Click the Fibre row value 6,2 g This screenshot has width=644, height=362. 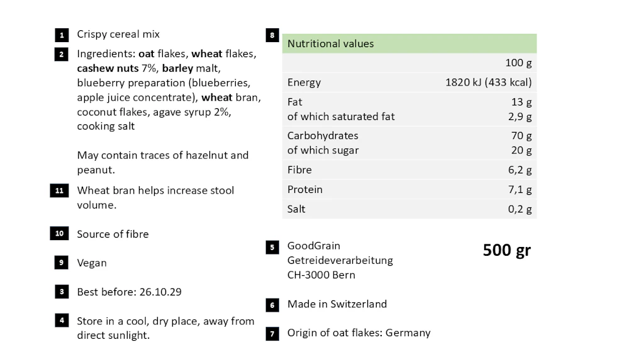tap(519, 170)
